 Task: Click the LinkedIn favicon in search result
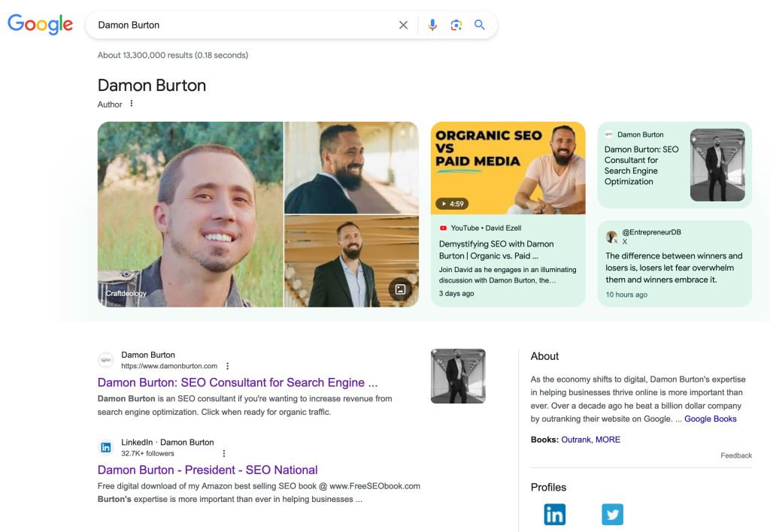105,448
